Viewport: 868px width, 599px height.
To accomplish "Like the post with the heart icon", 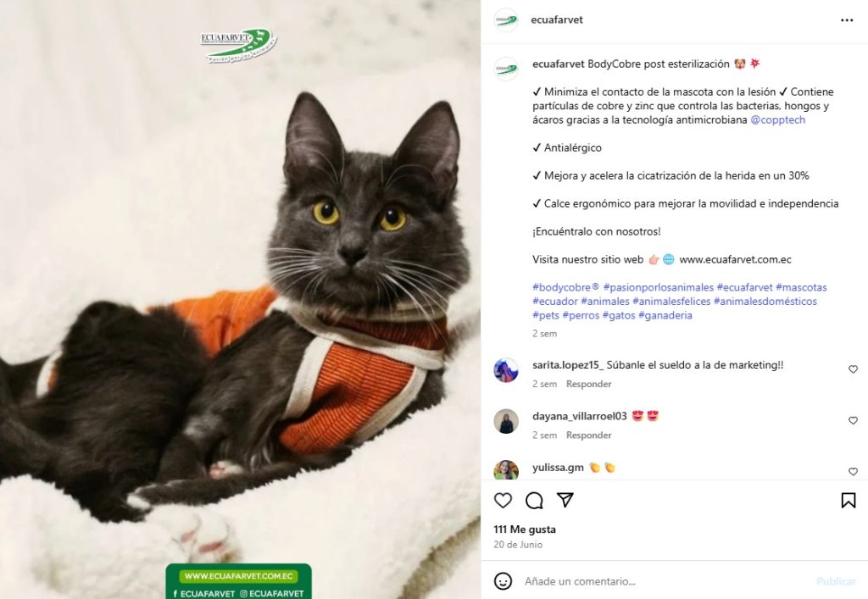I will 503,501.
